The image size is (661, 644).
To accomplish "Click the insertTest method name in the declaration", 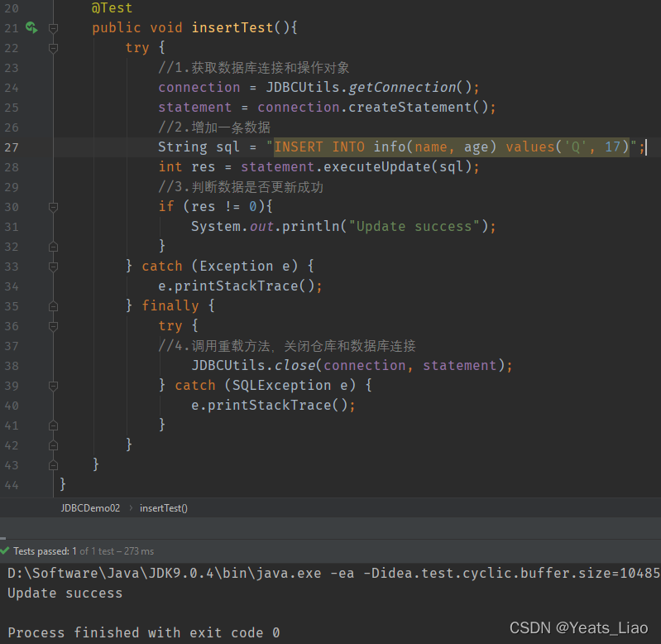I will click(x=232, y=28).
